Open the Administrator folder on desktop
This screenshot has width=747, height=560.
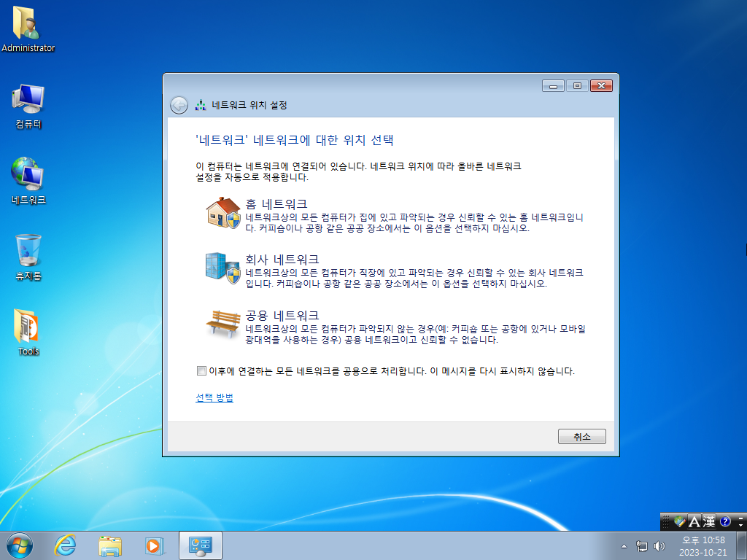(28, 29)
